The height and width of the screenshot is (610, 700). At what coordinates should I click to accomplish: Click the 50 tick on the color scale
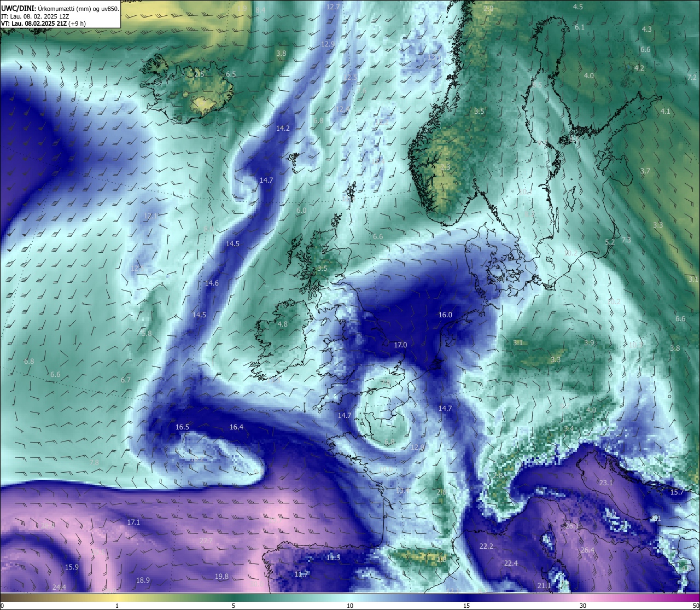(x=696, y=606)
